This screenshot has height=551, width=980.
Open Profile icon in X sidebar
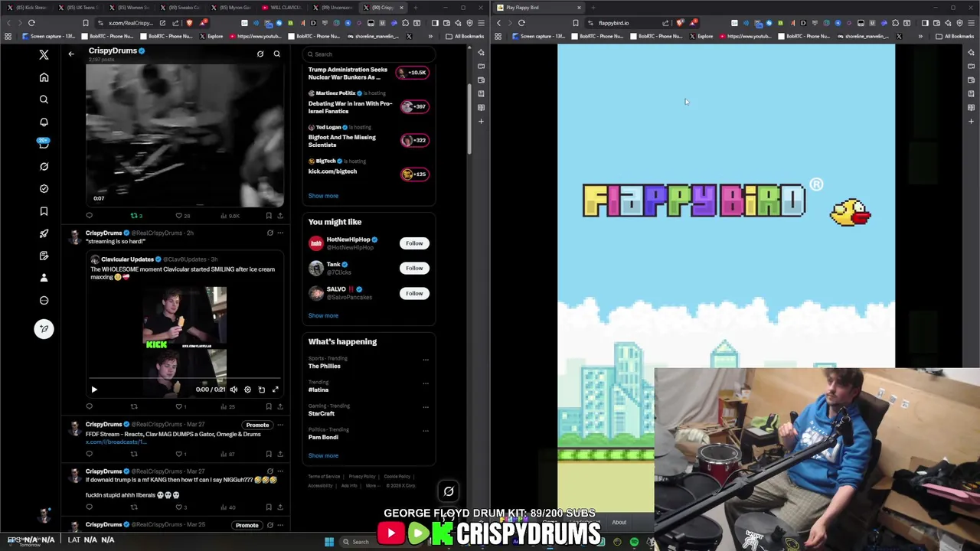tap(44, 278)
